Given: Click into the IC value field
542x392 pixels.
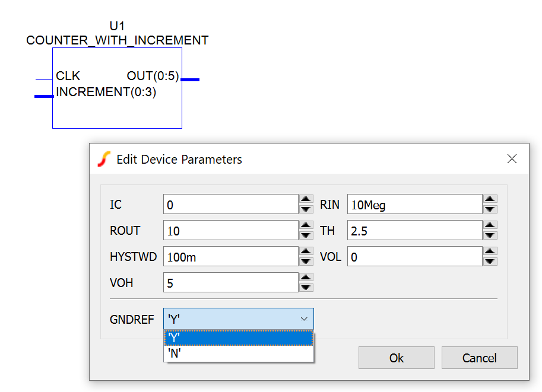Looking at the screenshot, I should click(230, 205).
